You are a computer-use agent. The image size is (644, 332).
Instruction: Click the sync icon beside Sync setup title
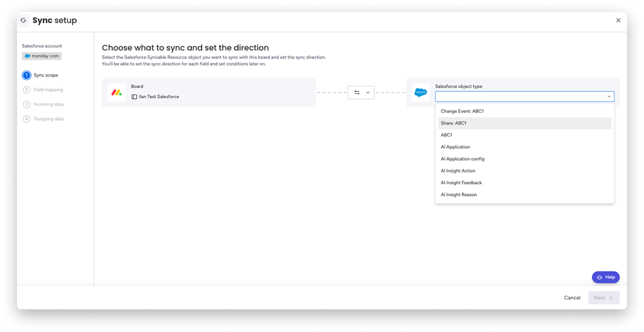[x=23, y=20]
